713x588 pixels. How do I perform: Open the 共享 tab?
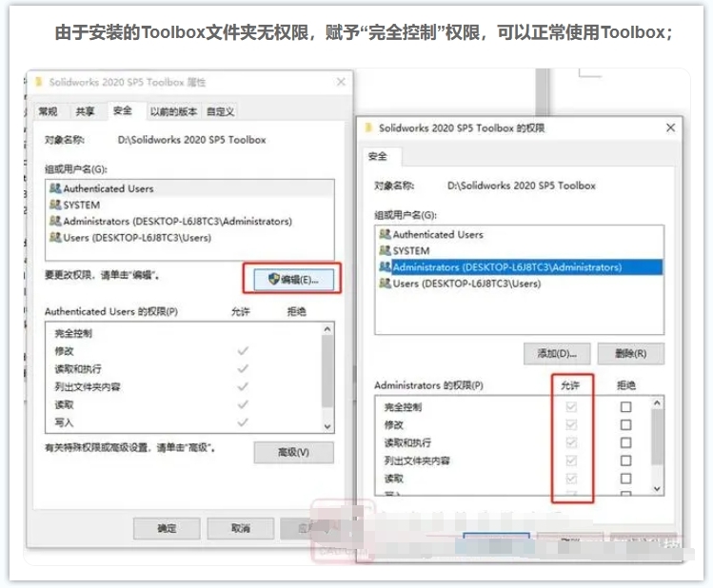tap(86, 111)
